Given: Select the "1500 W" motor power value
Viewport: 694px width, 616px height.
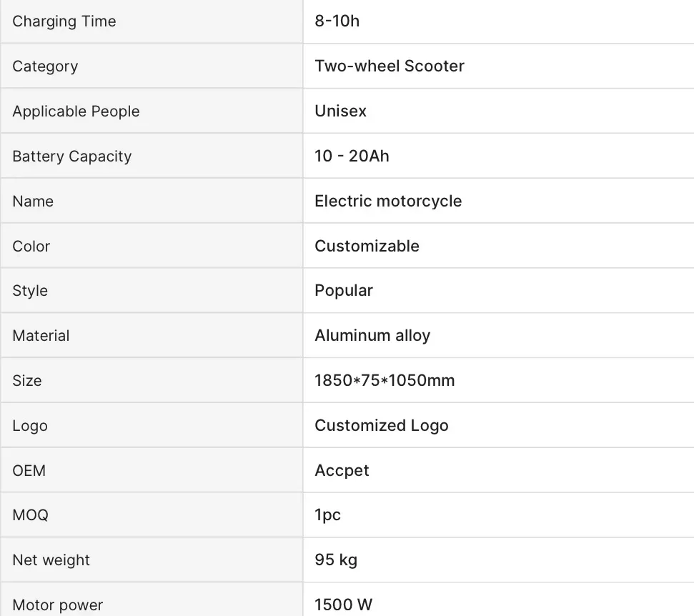Looking at the screenshot, I should (343, 605).
